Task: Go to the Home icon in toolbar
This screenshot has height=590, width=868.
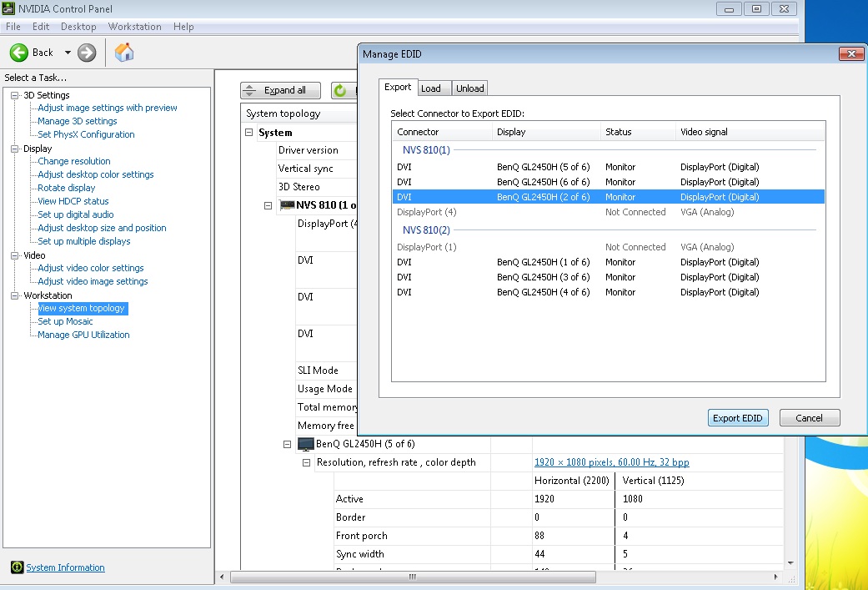Action: [x=124, y=53]
